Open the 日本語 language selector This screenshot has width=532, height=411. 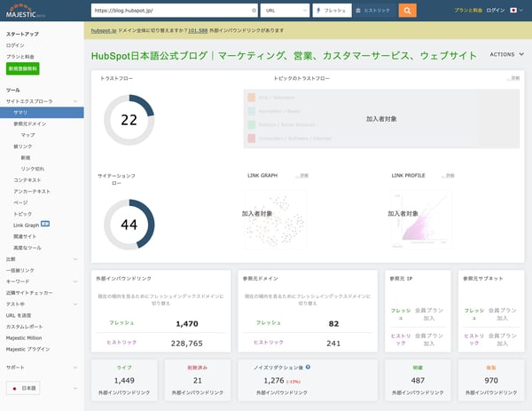coord(23,388)
